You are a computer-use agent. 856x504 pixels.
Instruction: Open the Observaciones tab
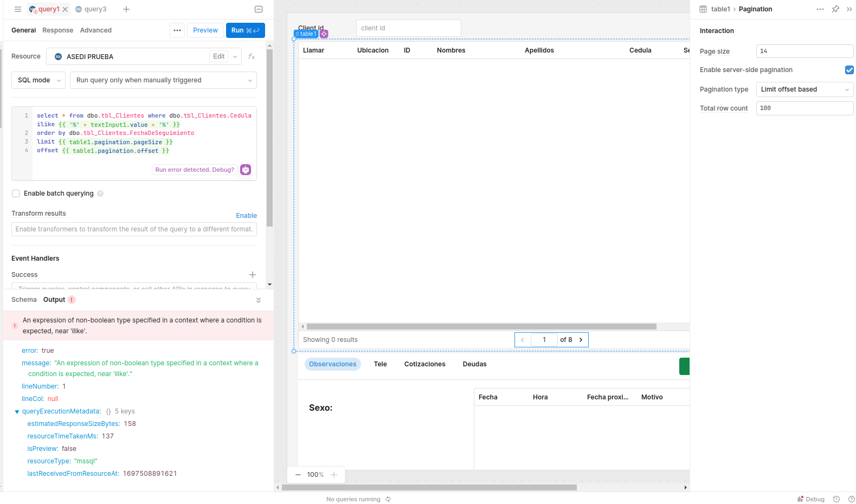[x=333, y=364]
